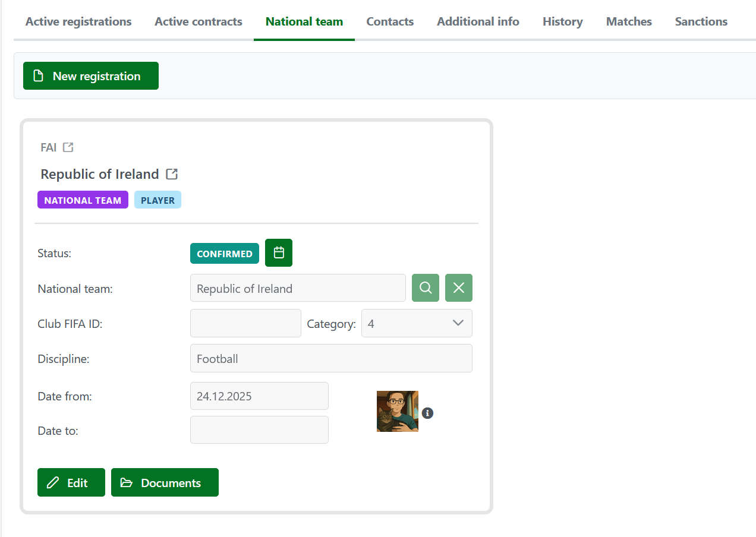Click the New registration button
Viewport: 756px width, 537px height.
pos(91,76)
